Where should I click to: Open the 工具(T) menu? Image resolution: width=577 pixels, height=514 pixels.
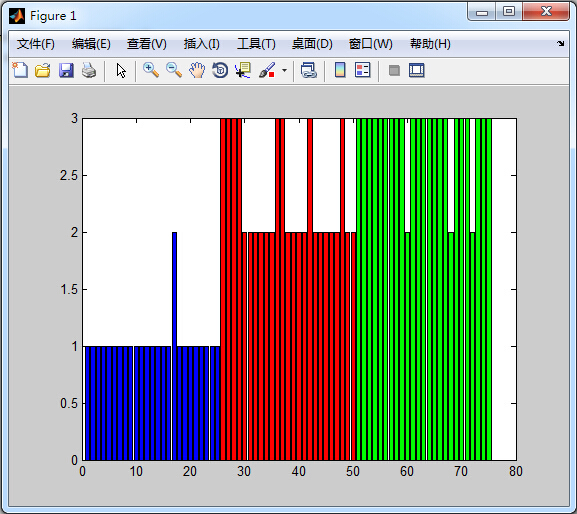coord(256,44)
